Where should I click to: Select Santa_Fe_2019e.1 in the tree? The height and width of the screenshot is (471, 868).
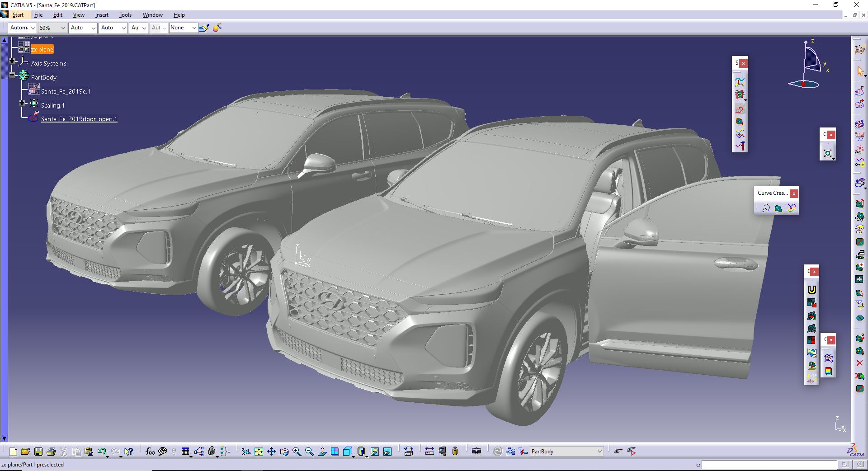click(66, 91)
